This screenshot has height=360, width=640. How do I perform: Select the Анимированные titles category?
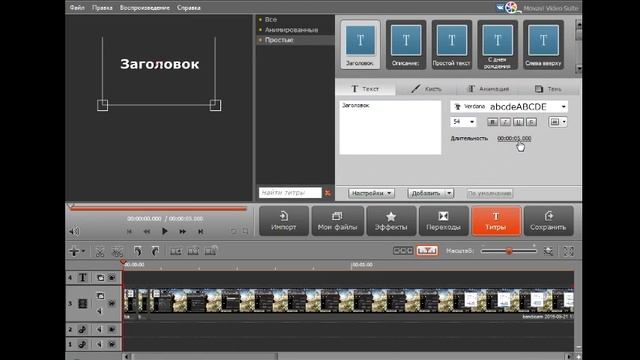tap(291, 30)
